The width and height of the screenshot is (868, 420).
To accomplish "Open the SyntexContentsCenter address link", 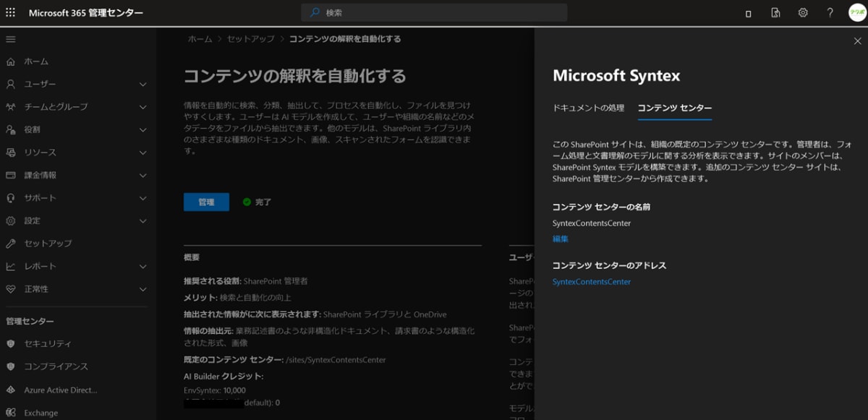I will (592, 282).
